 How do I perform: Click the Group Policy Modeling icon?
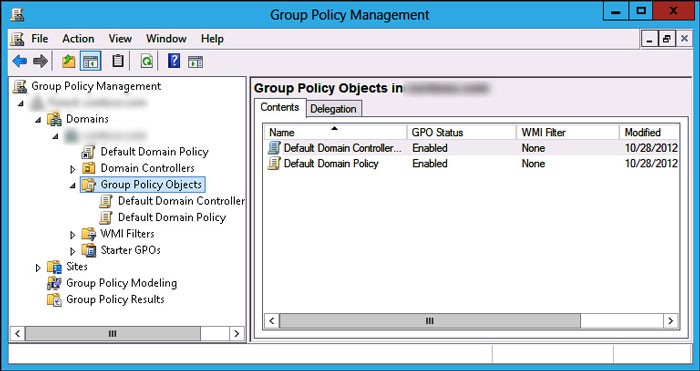[54, 283]
